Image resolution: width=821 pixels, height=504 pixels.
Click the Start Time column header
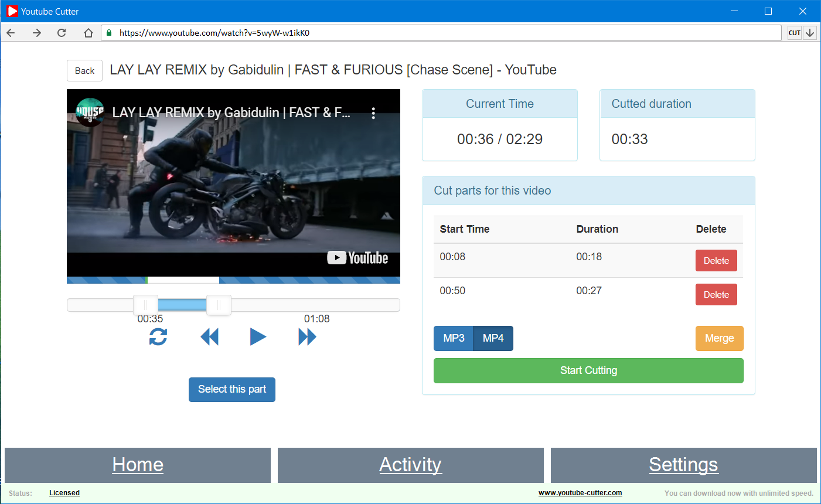coord(465,229)
